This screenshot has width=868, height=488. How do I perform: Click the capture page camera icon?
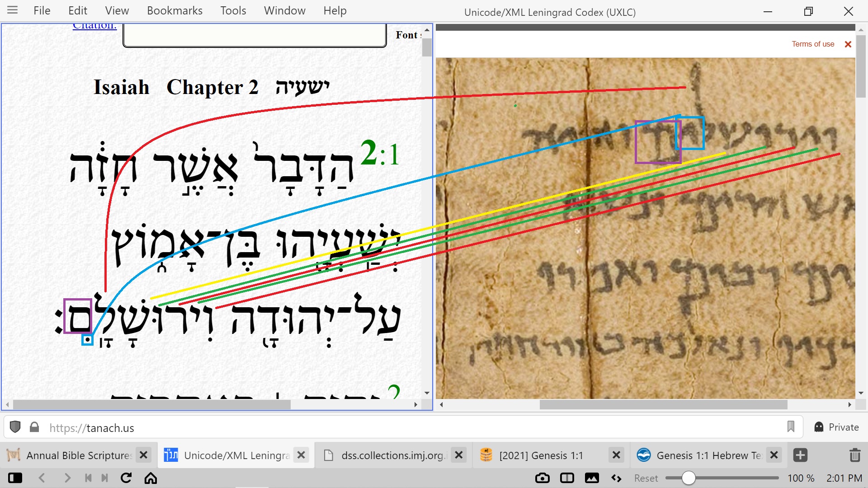[542, 478]
